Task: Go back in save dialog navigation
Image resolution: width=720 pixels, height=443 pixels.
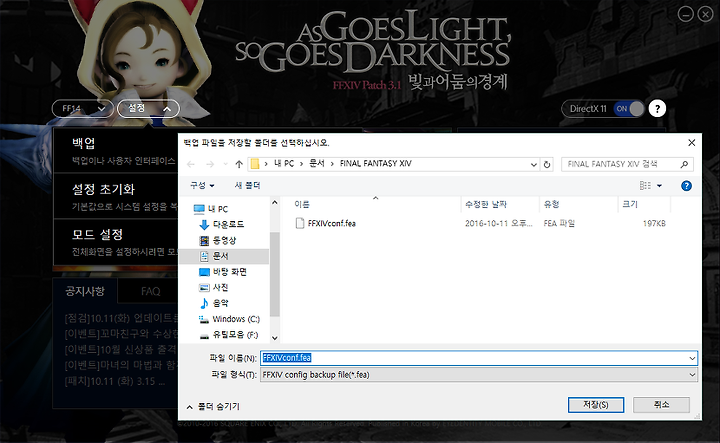Action: click(191, 164)
